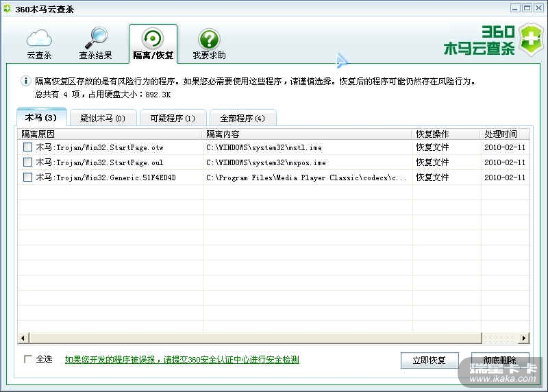Click the 立即恢复 button
This screenshot has width=548, height=392.
429,360
